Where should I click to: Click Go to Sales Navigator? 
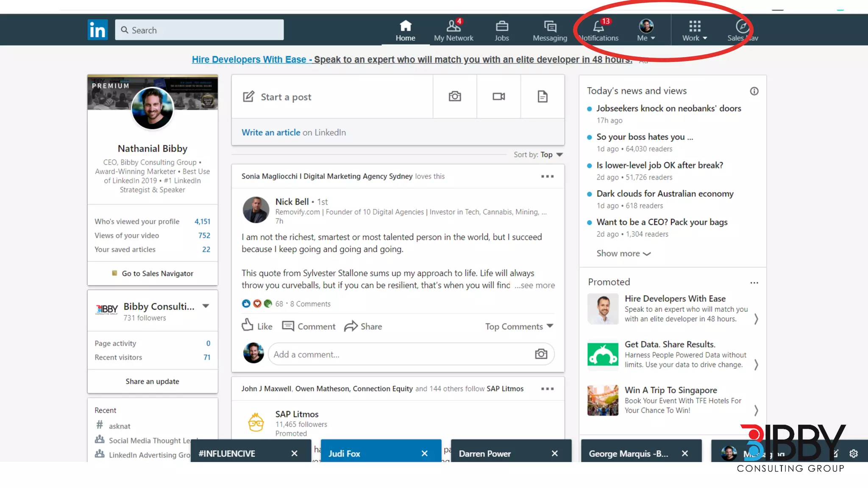pos(157,273)
